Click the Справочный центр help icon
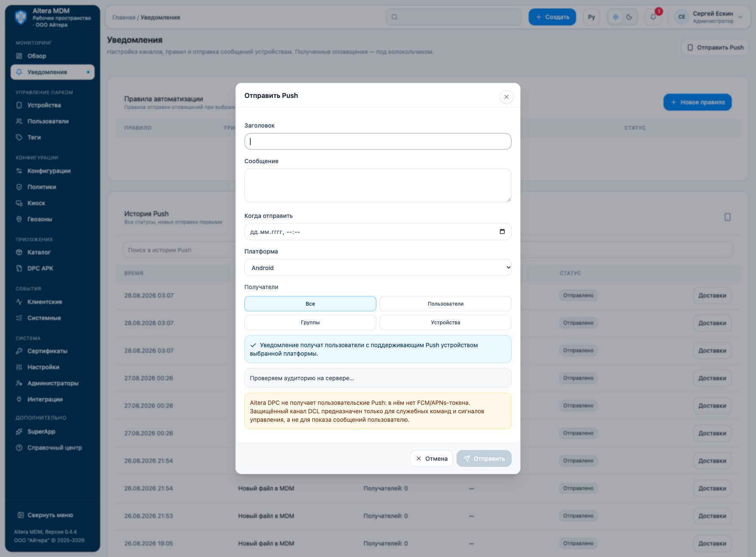The height and width of the screenshot is (557, 756). (x=19, y=448)
